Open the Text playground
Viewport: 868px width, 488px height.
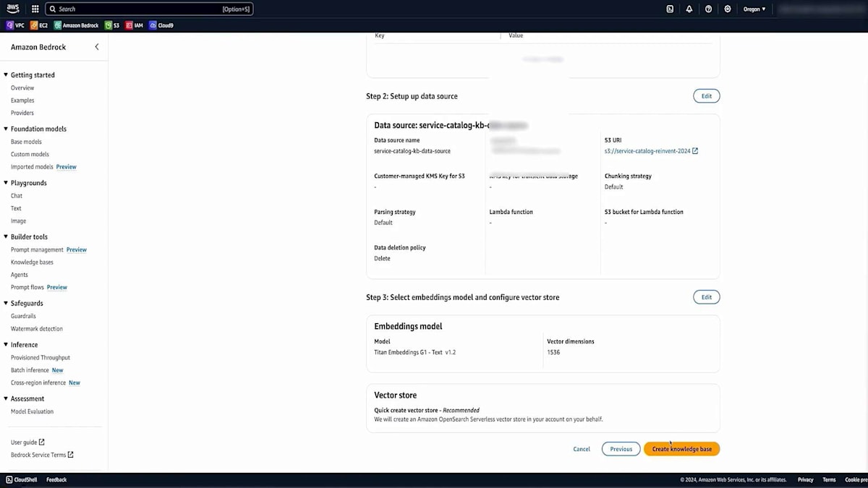pos(16,208)
